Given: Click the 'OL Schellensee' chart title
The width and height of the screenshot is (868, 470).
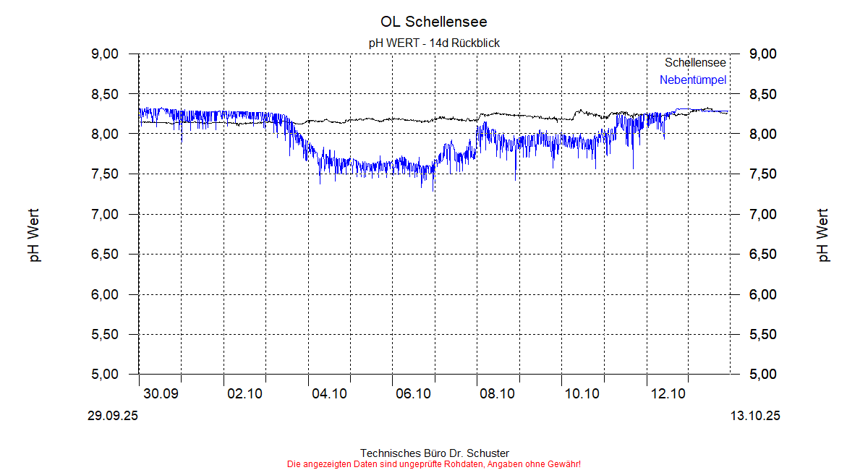Looking at the screenshot, I should [433, 22].
